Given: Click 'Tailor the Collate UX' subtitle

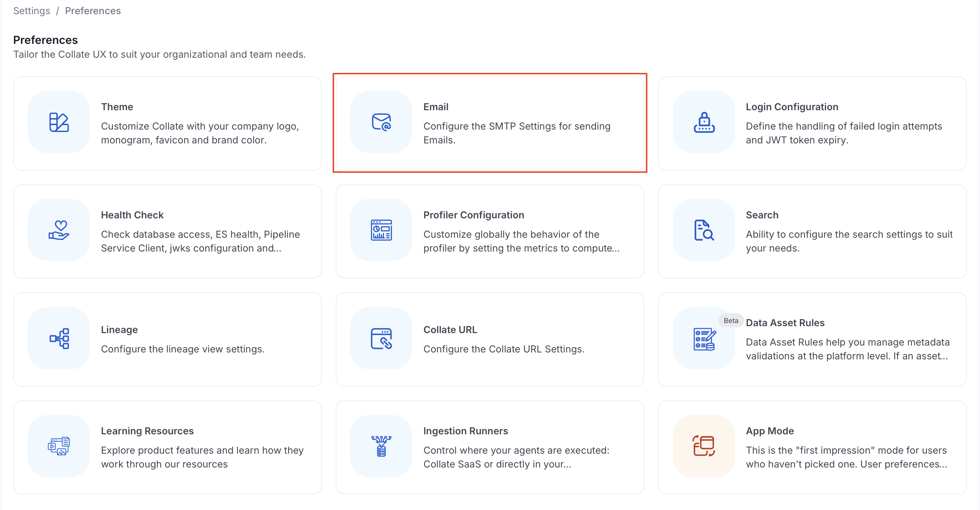Looking at the screenshot, I should pos(159,54).
